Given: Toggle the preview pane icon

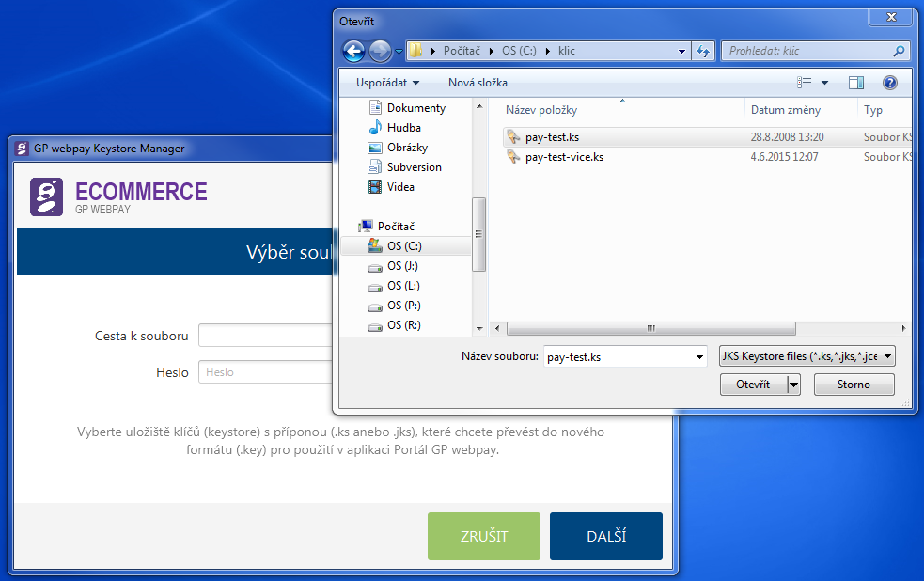Looking at the screenshot, I should pyautogui.click(x=855, y=83).
